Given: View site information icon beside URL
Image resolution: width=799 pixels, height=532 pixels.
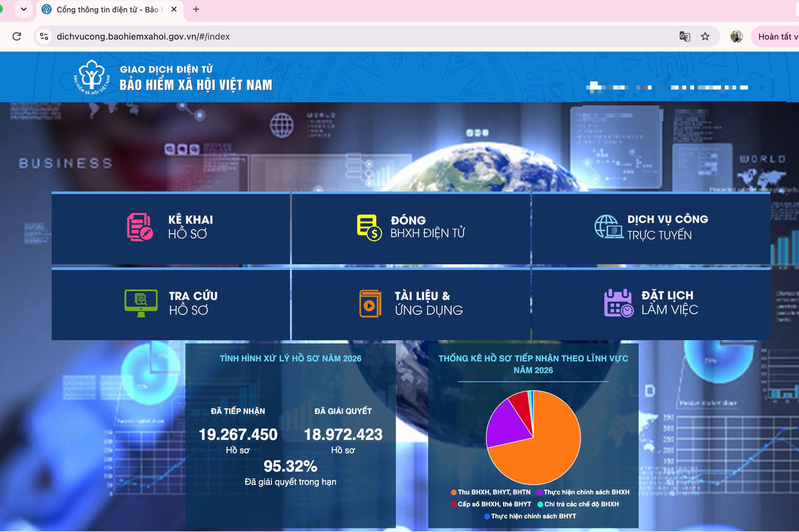Looking at the screenshot, I should (x=44, y=37).
